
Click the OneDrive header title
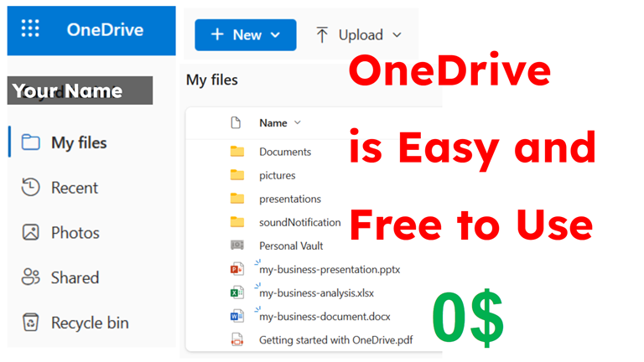105,29
